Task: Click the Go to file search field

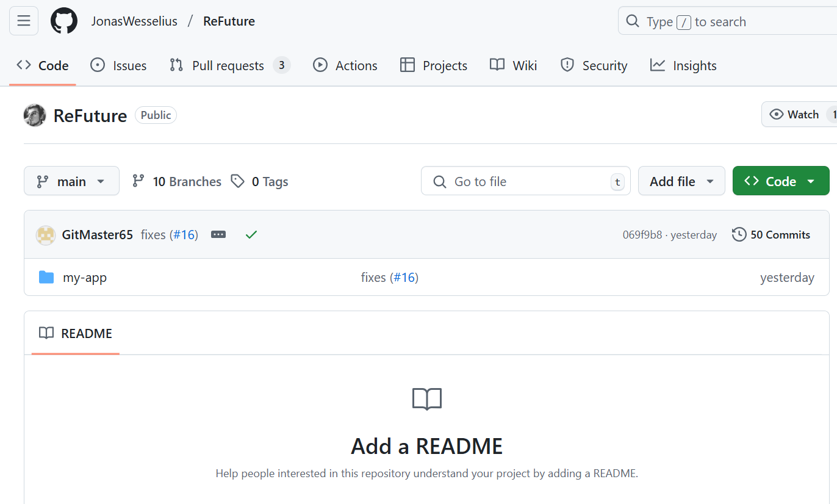Action: tap(525, 181)
